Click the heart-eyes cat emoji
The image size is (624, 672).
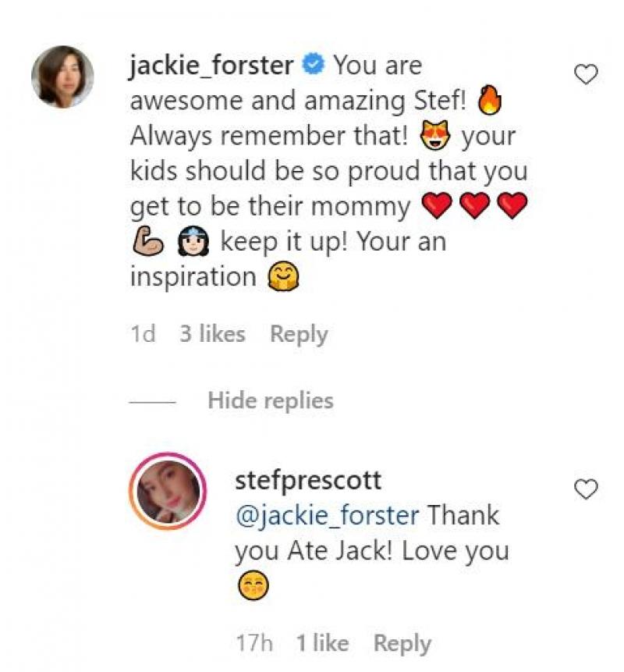437,136
